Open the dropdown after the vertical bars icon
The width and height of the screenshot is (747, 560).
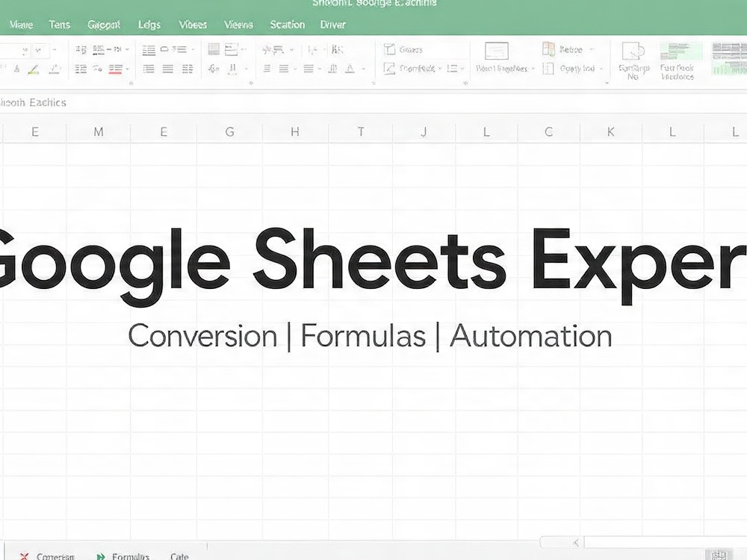(x=247, y=69)
